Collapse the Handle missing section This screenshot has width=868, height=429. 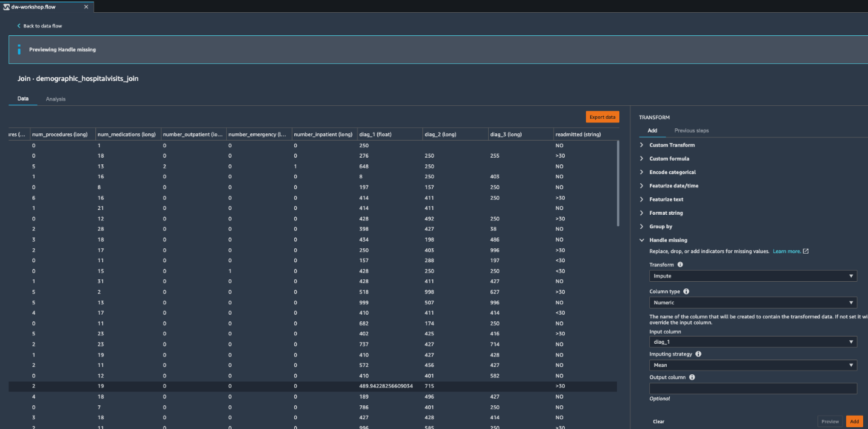point(668,240)
